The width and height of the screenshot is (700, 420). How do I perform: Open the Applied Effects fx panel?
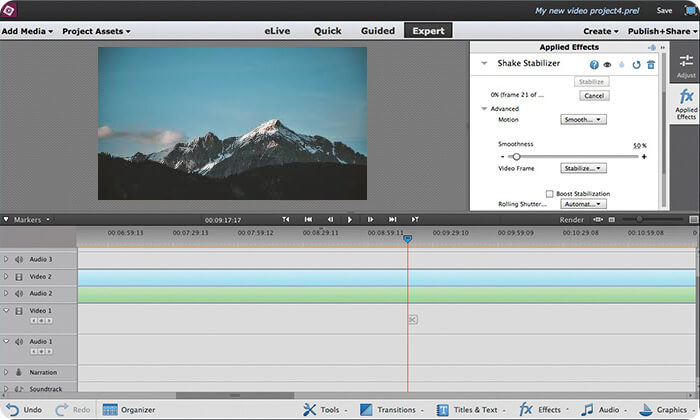[x=686, y=104]
